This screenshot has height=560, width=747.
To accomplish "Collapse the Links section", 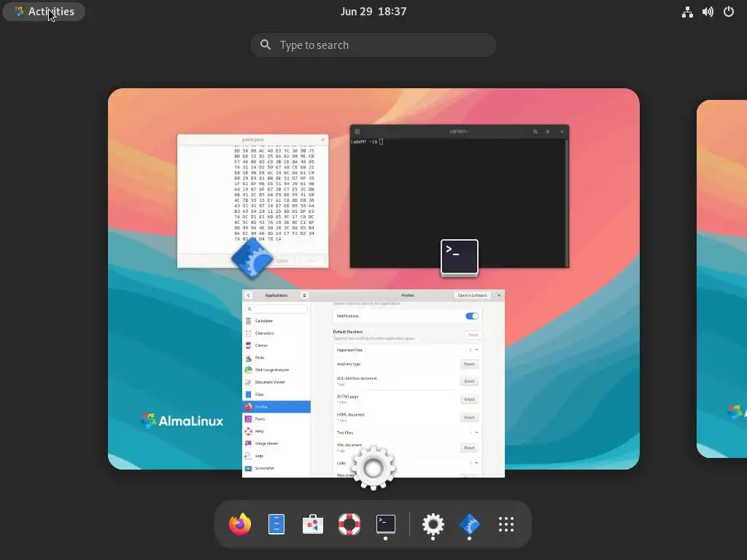I will [476, 463].
